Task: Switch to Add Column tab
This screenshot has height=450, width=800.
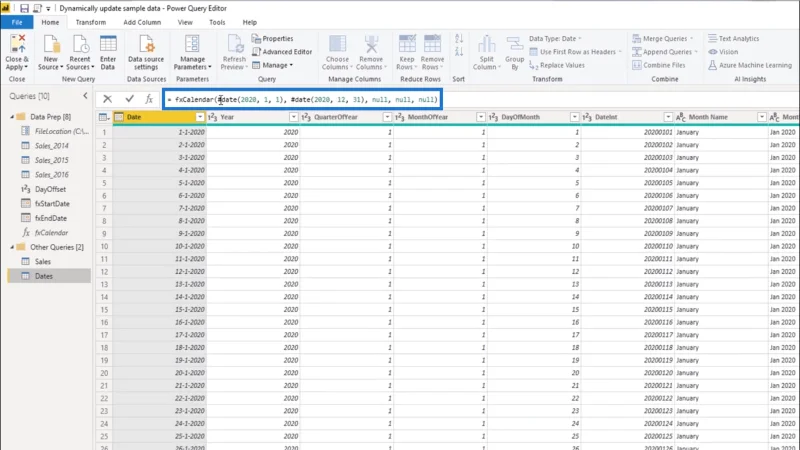Action: click(x=142, y=22)
